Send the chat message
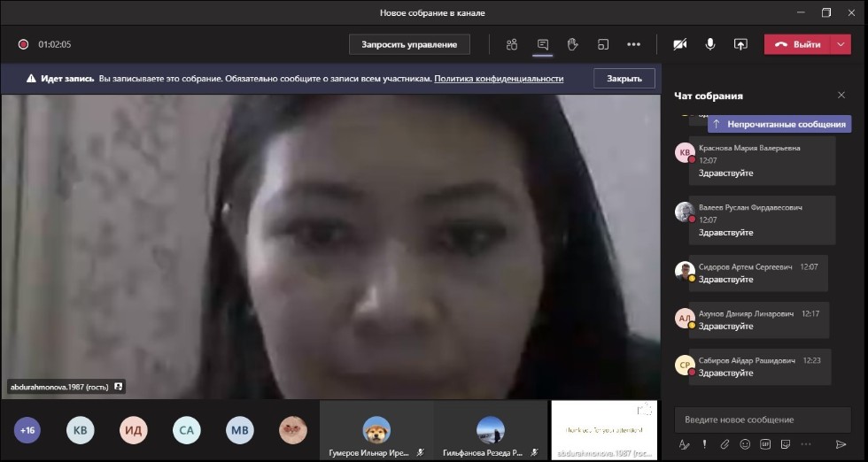 (x=841, y=444)
